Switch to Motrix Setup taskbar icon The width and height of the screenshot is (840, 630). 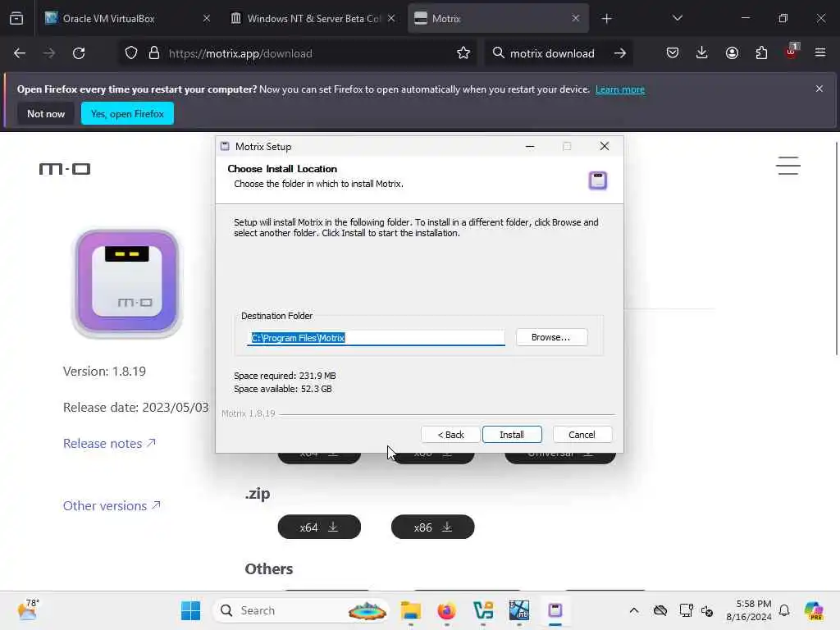click(555, 610)
